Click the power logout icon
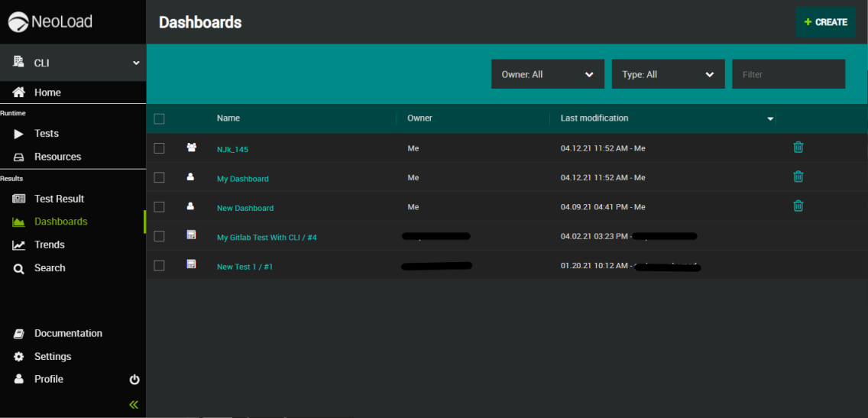Viewport: 868px width, 418px height. click(x=134, y=380)
